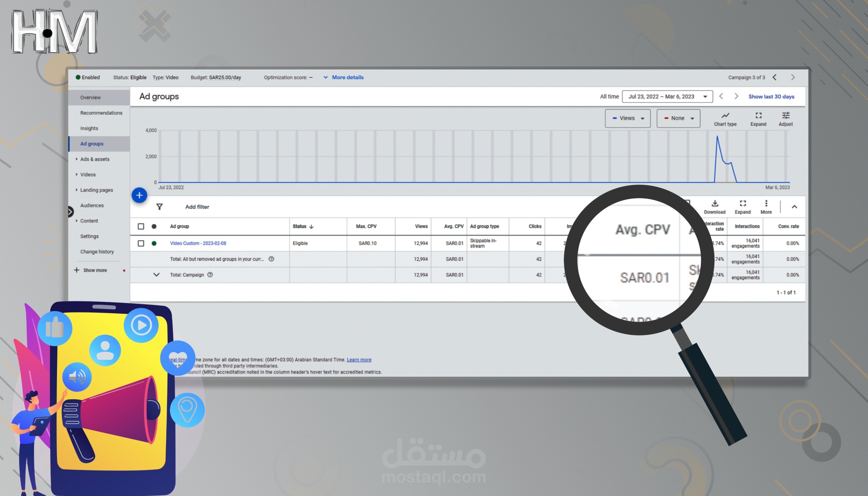Click the dark arrow to collapse the navigation panel
Image resolution: width=868 pixels, height=496 pixels.
[70, 212]
